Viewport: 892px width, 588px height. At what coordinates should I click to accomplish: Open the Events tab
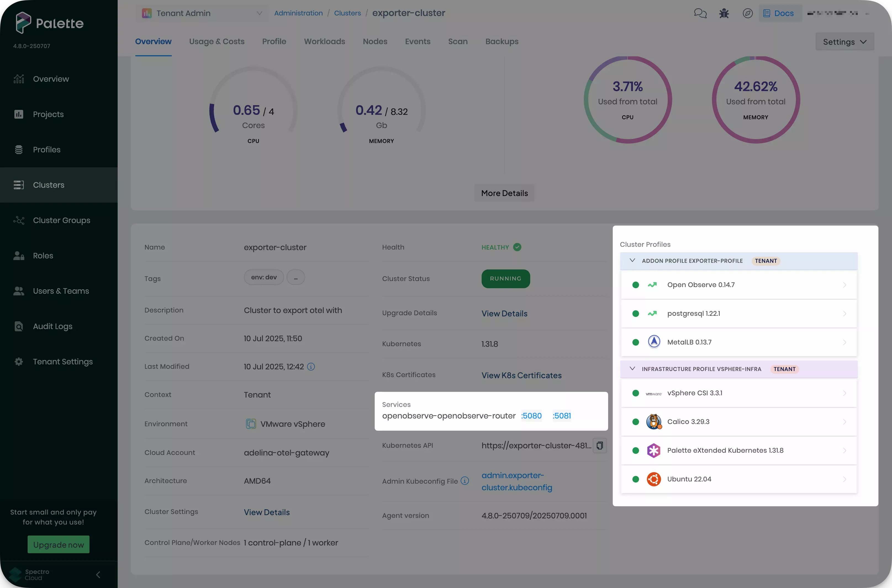coord(418,42)
